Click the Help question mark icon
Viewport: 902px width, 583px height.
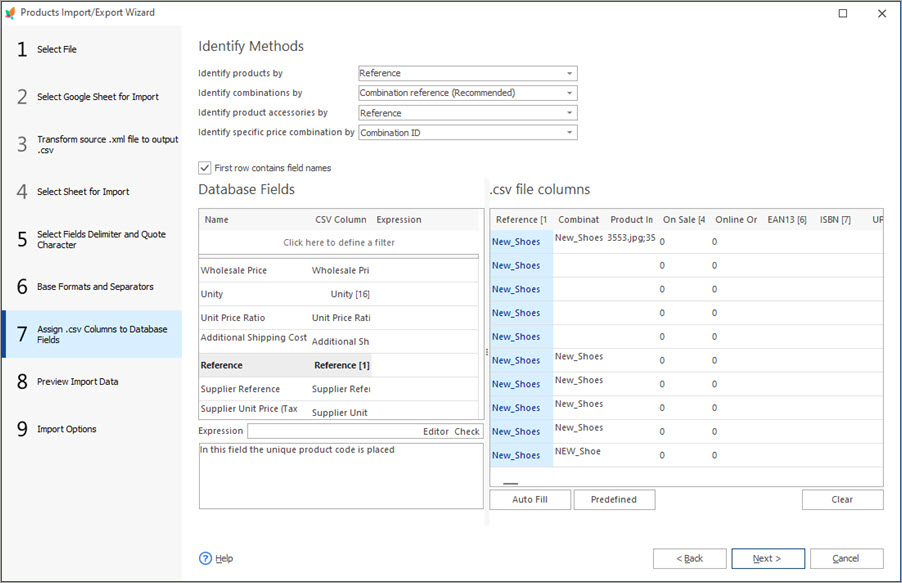pos(205,558)
